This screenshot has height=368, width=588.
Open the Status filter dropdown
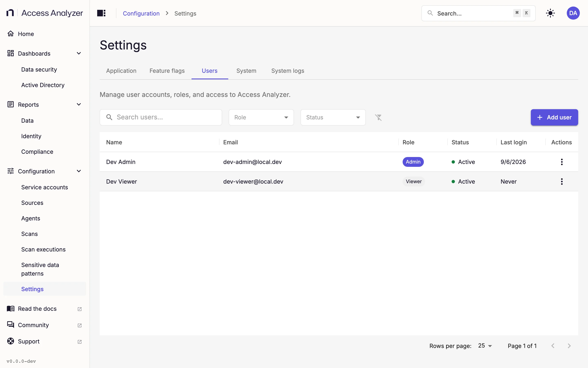click(333, 117)
